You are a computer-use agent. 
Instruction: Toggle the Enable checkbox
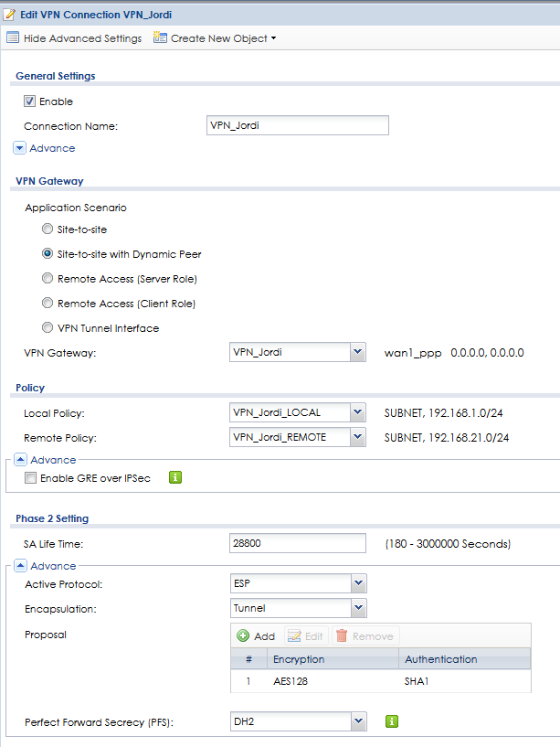point(29,101)
